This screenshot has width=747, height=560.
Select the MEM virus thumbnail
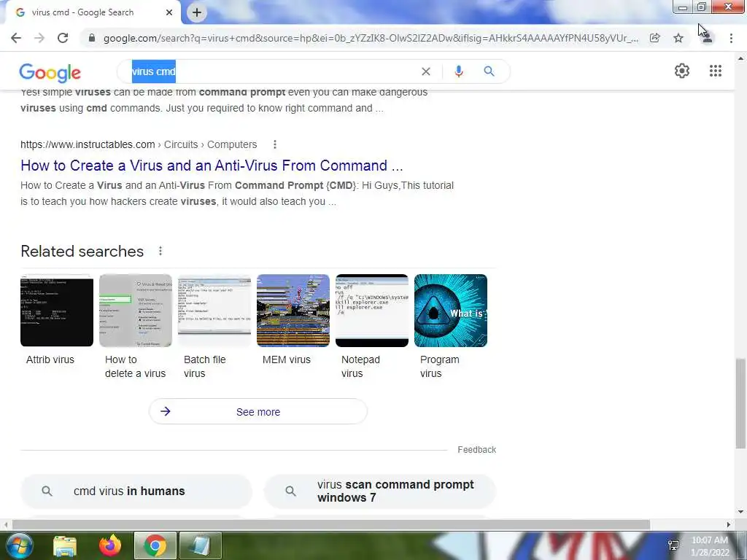coord(293,311)
